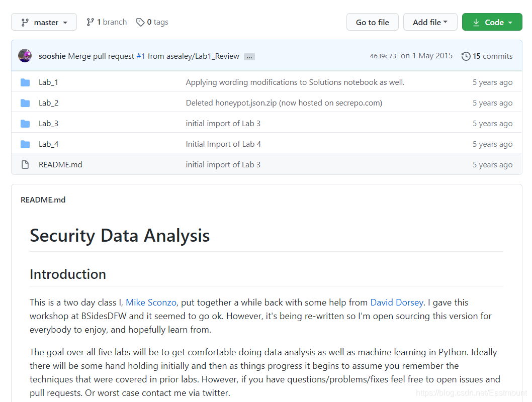Open the 'Applying wording modifications' commit message
This screenshot has width=532, height=402.
[295, 82]
